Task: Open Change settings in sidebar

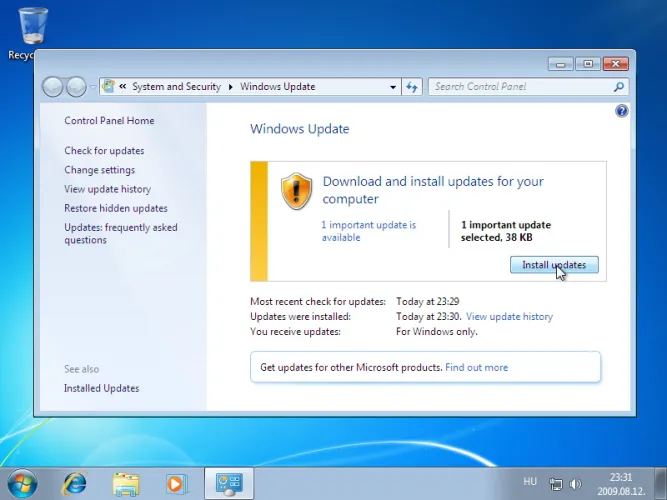Action: (100, 170)
